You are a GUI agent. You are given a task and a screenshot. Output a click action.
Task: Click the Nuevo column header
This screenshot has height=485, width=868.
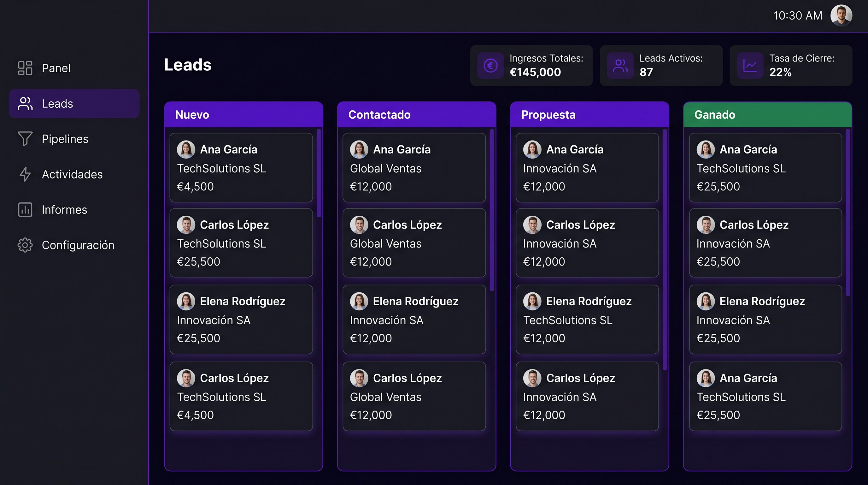click(x=243, y=115)
